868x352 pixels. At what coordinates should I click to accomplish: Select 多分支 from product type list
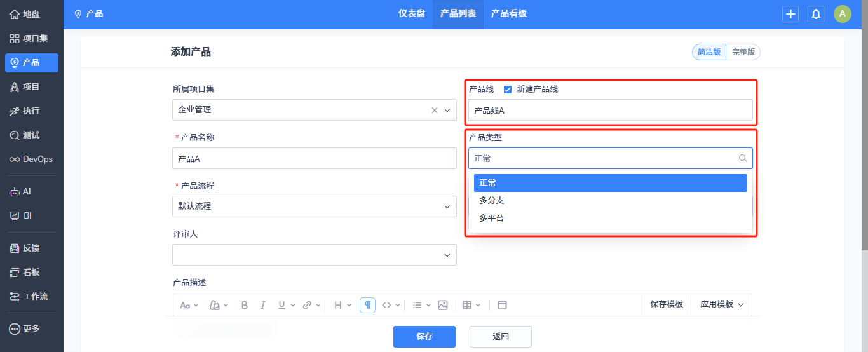click(492, 201)
